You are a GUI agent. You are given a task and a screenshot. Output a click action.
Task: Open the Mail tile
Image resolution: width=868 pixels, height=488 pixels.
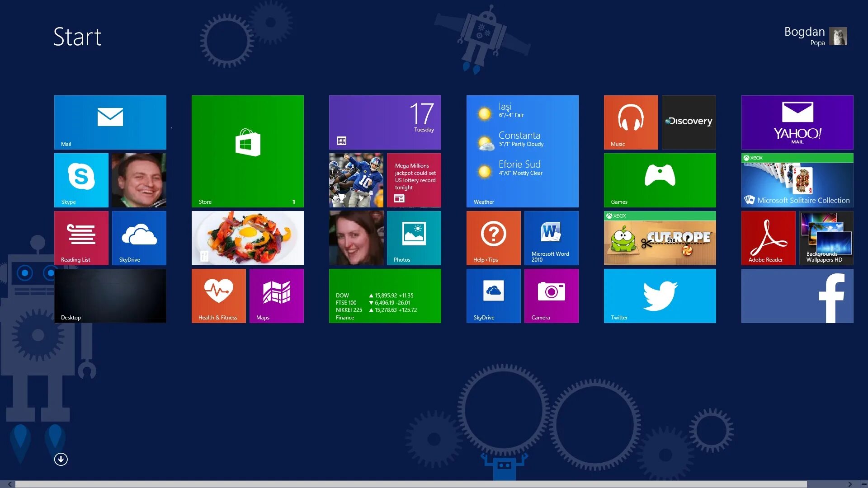pos(110,122)
